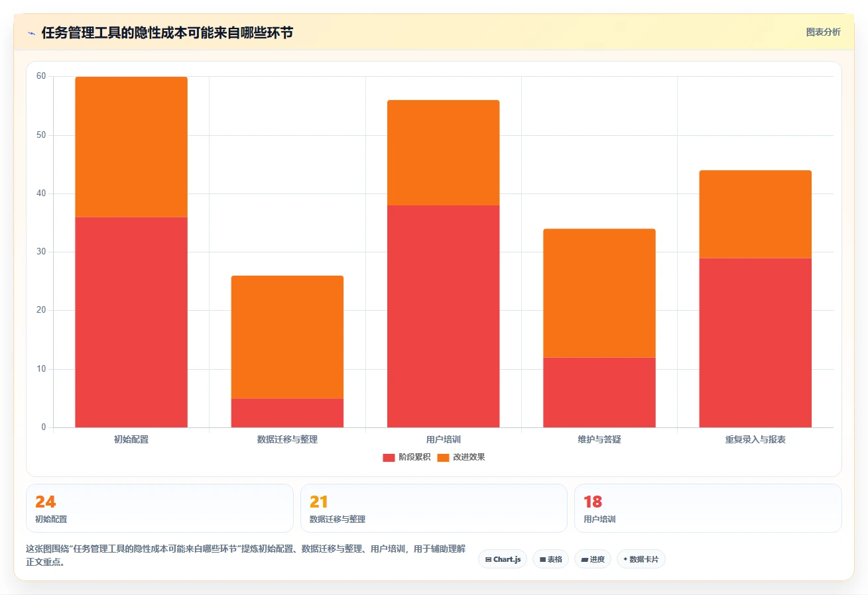868x595 pixels.
Task: Click the 改进效果 legend label
Action: point(469,457)
